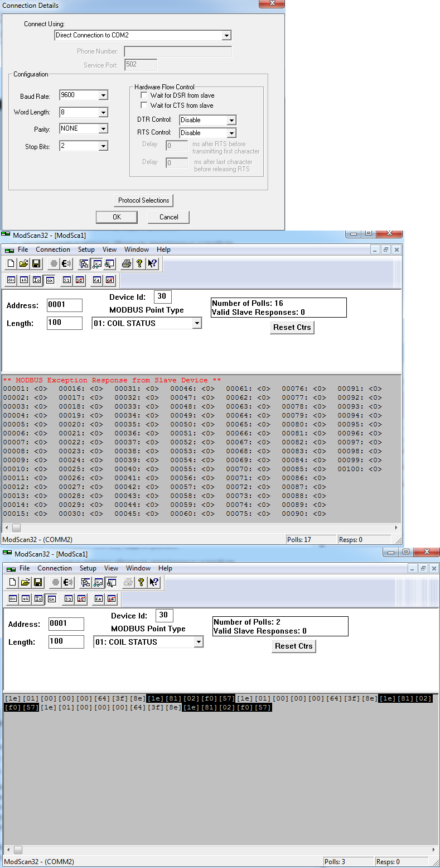Click Reset Ctrs in 16-polls window

292,328
